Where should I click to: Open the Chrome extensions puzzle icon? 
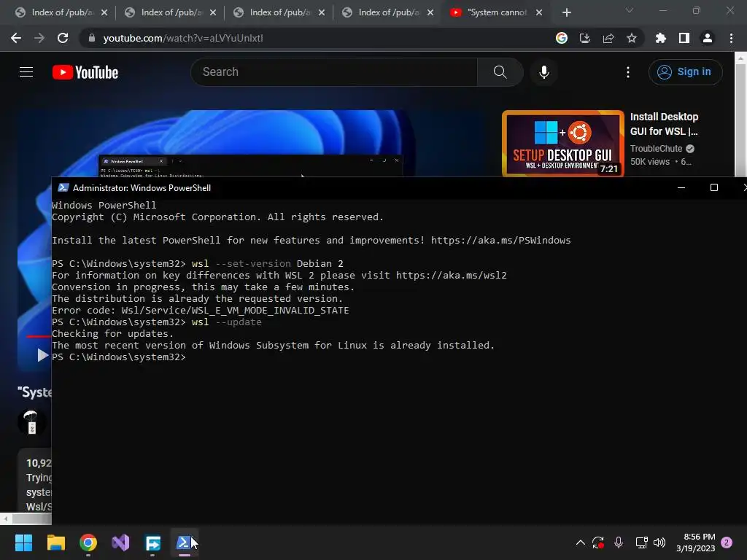[660, 38]
